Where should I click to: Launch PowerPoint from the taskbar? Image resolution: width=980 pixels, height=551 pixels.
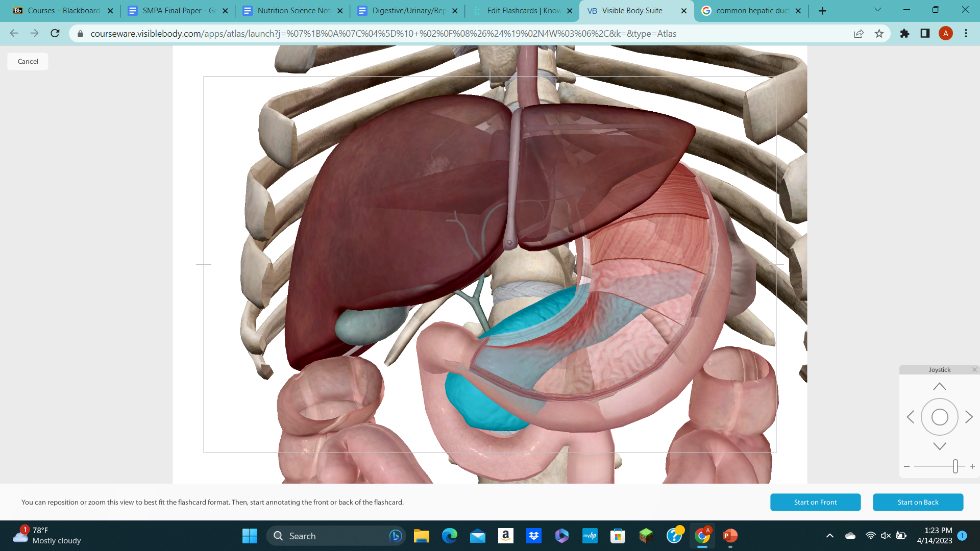(729, 536)
